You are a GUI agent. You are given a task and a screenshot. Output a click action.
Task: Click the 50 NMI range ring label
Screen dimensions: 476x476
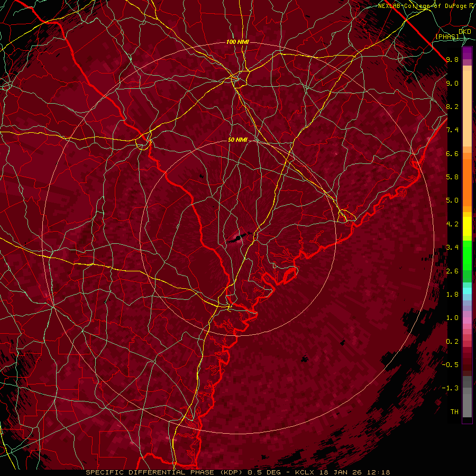pyautogui.click(x=237, y=140)
